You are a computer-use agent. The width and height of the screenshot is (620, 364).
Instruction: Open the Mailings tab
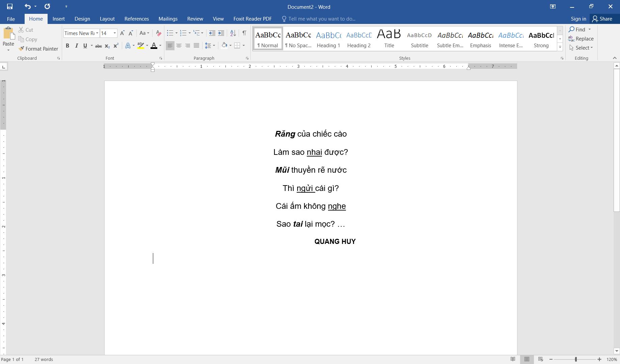pyautogui.click(x=168, y=19)
